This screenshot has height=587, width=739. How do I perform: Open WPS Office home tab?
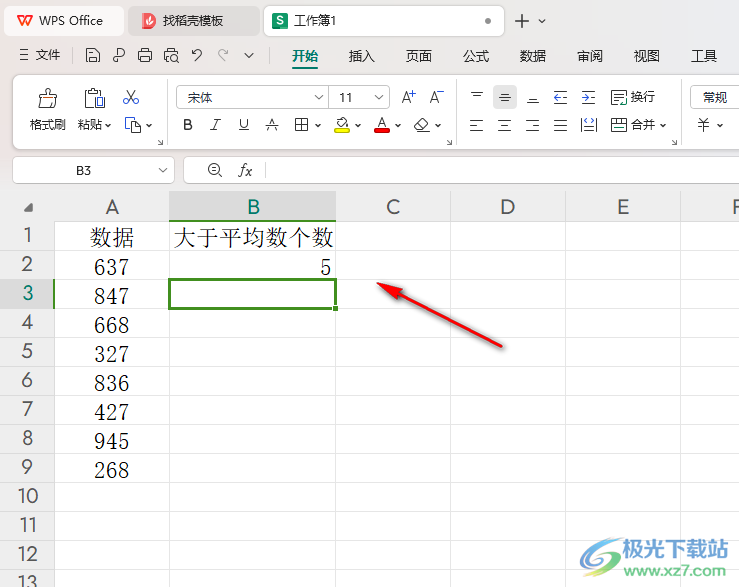point(64,21)
